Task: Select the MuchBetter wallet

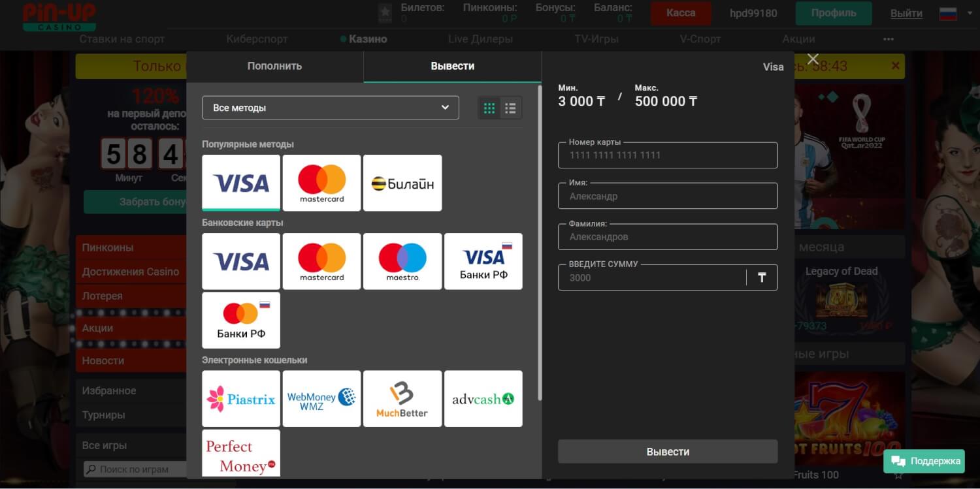Action: (402, 398)
